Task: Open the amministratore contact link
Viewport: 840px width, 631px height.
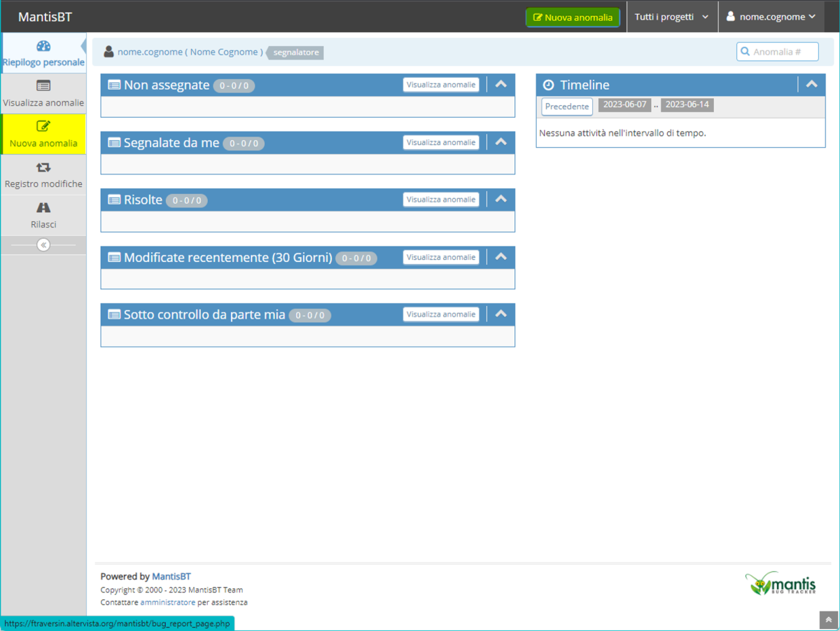Action: [x=167, y=602]
